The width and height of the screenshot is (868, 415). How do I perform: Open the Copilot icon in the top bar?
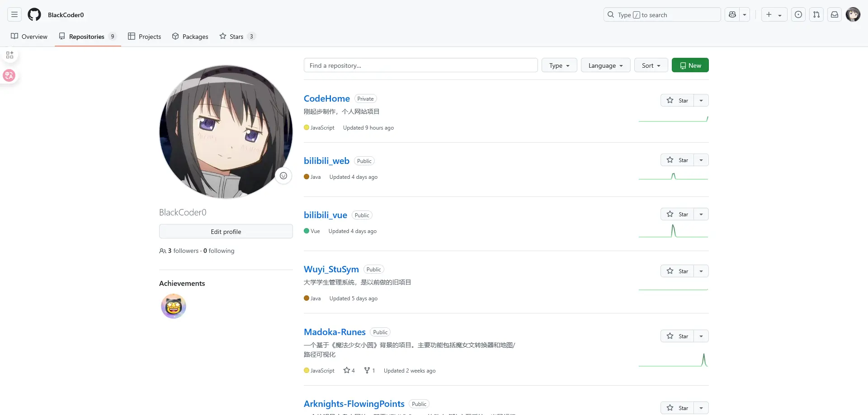coord(733,14)
